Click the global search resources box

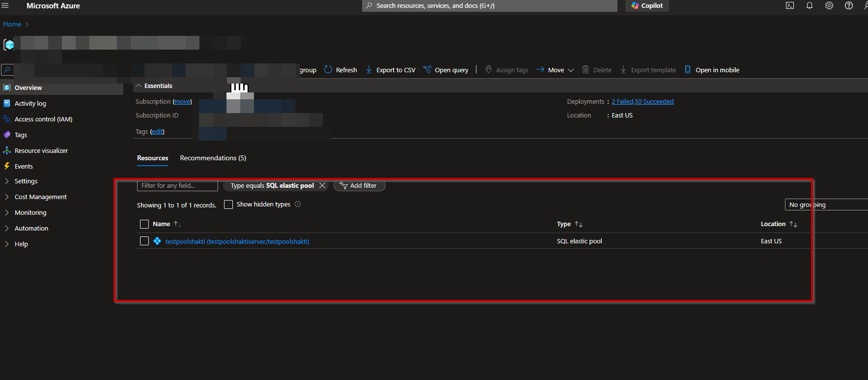coord(490,6)
